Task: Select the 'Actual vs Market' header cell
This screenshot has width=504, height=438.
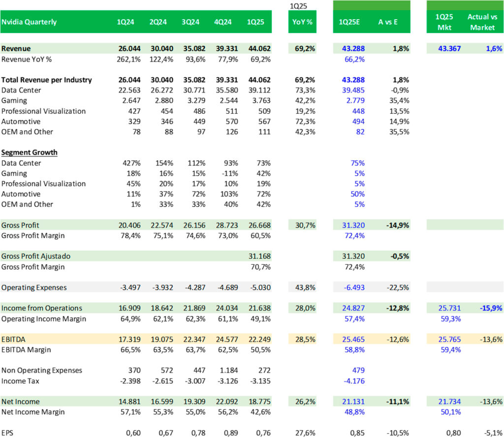Action: coord(482,22)
